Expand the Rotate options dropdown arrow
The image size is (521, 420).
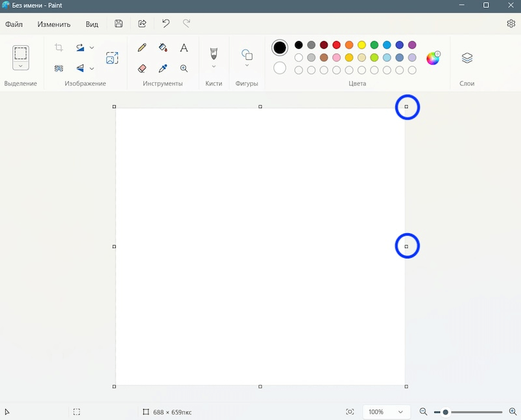click(x=92, y=48)
